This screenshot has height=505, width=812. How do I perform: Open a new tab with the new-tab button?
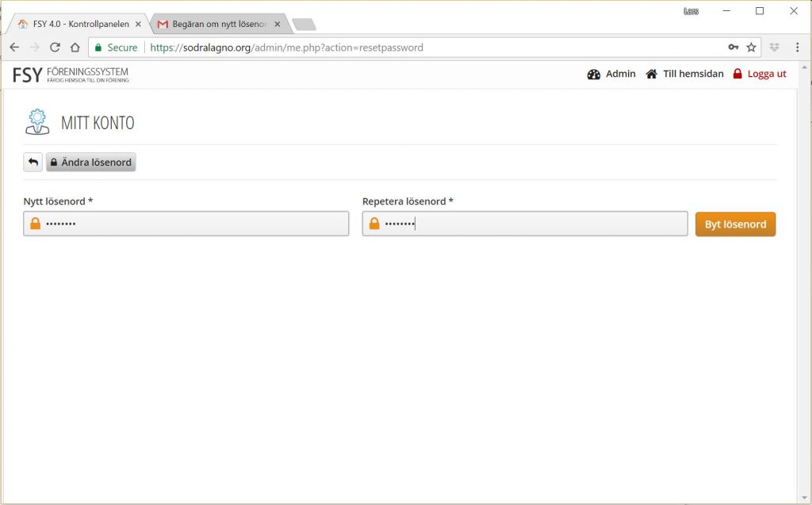point(304,25)
